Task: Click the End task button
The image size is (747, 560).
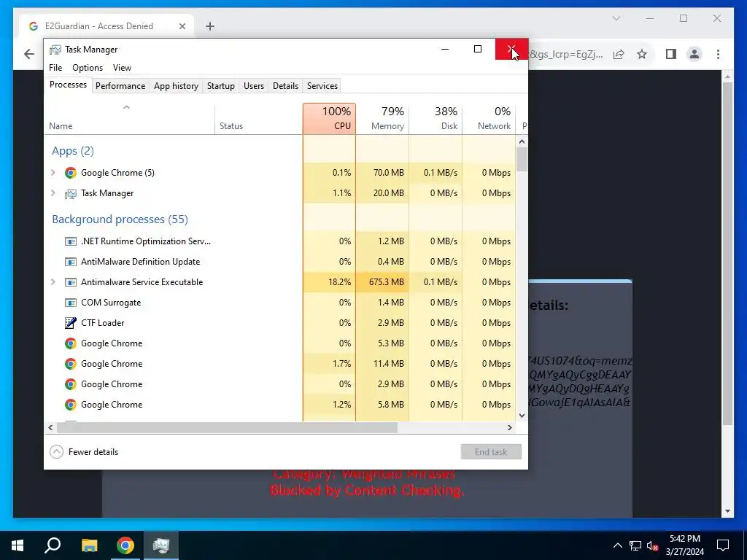Action: tap(491, 452)
